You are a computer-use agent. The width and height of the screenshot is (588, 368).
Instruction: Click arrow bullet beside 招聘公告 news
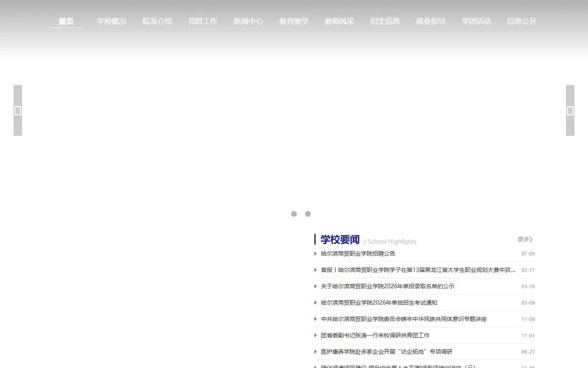[x=315, y=253]
